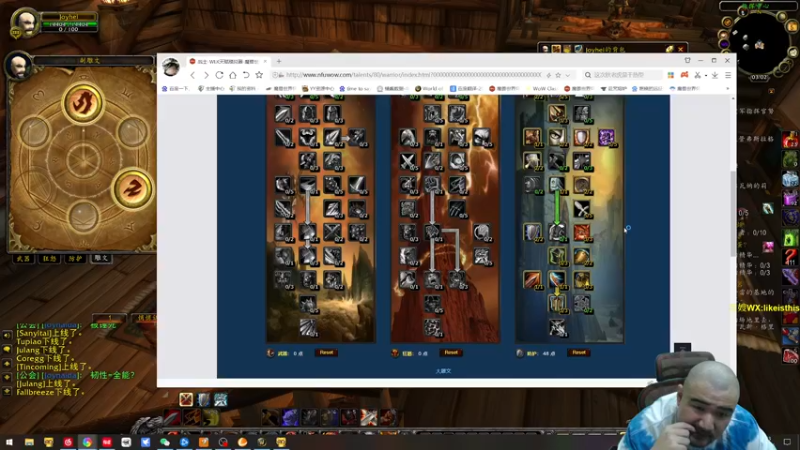Screen dimensions: 800x450
Task: Click the crossed swords talent in Fury tree
Action: (x=408, y=161)
